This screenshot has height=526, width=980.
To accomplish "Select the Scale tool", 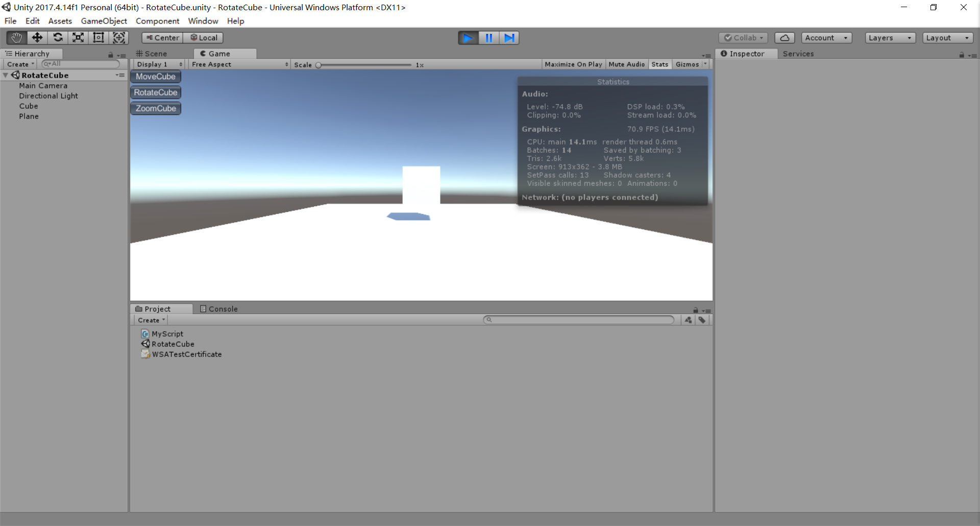I will point(78,37).
